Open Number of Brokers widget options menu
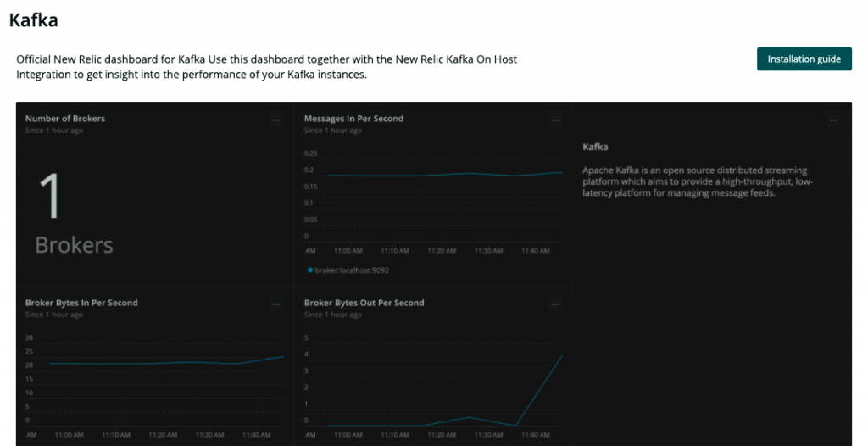 click(275, 120)
